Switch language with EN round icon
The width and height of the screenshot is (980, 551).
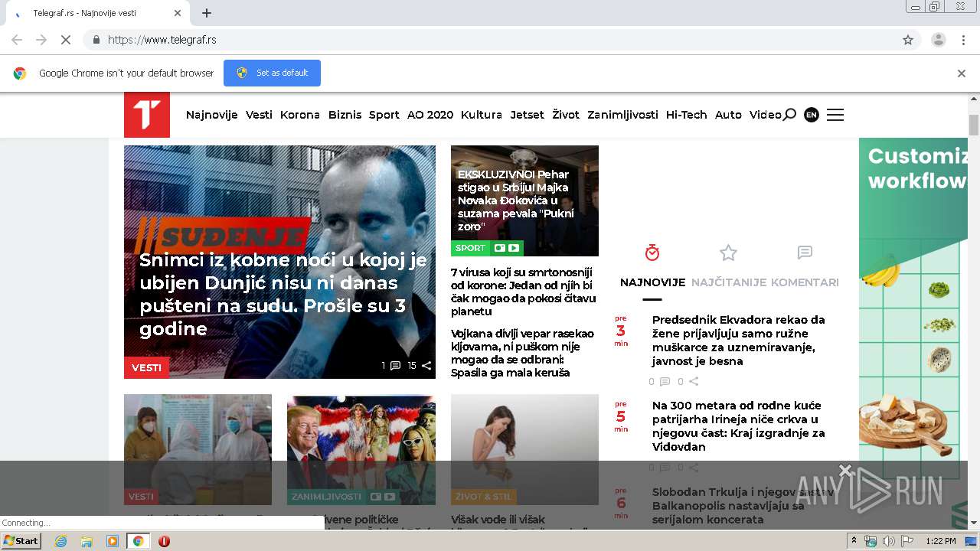coord(812,115)
